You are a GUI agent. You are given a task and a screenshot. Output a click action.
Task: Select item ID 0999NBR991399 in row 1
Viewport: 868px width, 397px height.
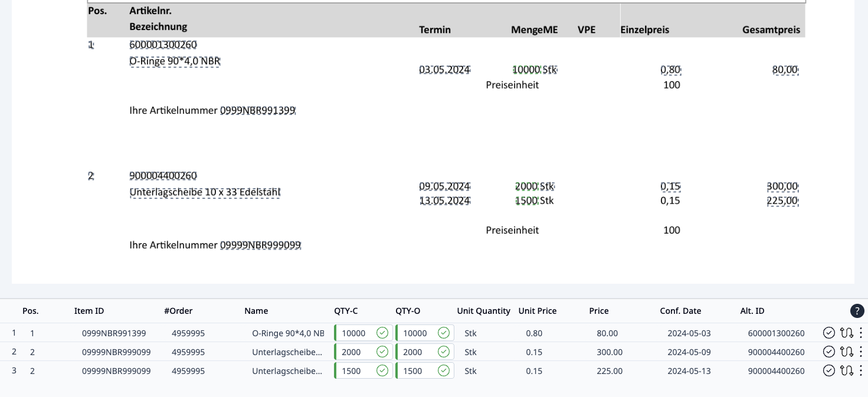coord(114,333)
